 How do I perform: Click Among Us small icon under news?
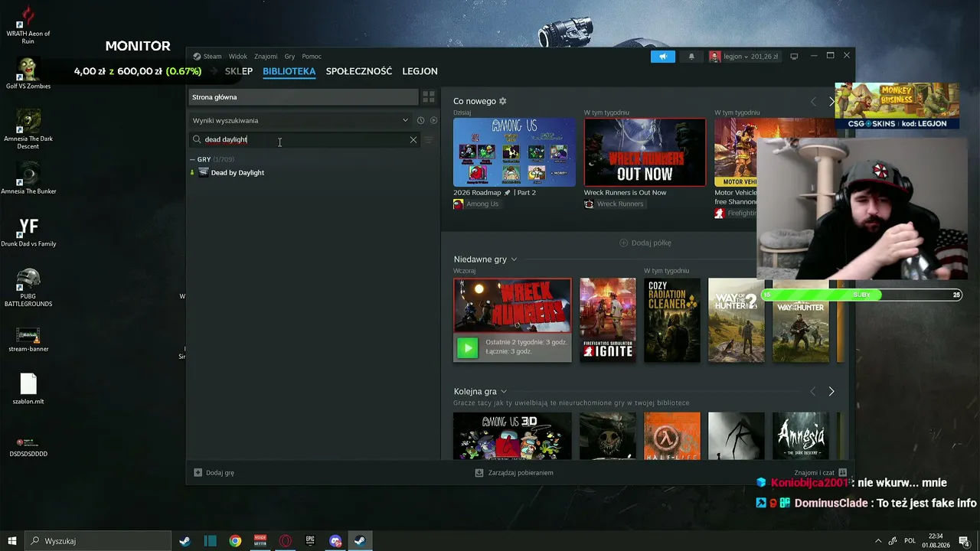(459, 204)
